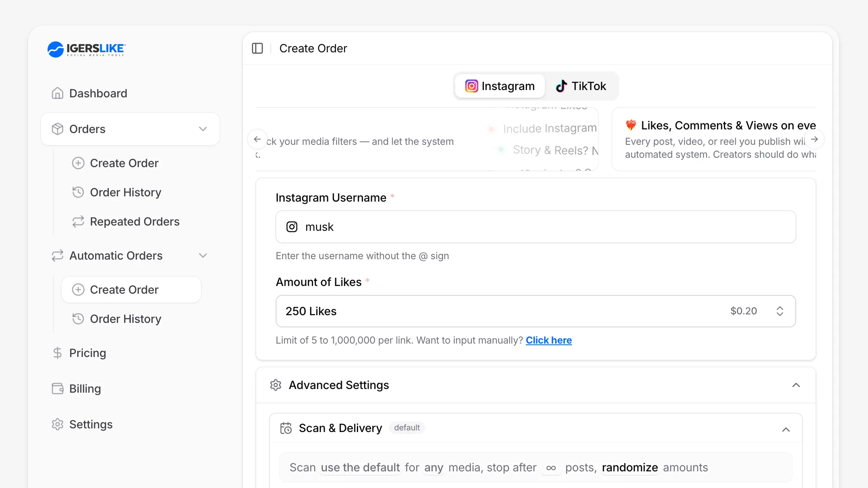Click the plus icon under Orders
The width and height of the screenshot is (868, 488).
click(78, 163)
